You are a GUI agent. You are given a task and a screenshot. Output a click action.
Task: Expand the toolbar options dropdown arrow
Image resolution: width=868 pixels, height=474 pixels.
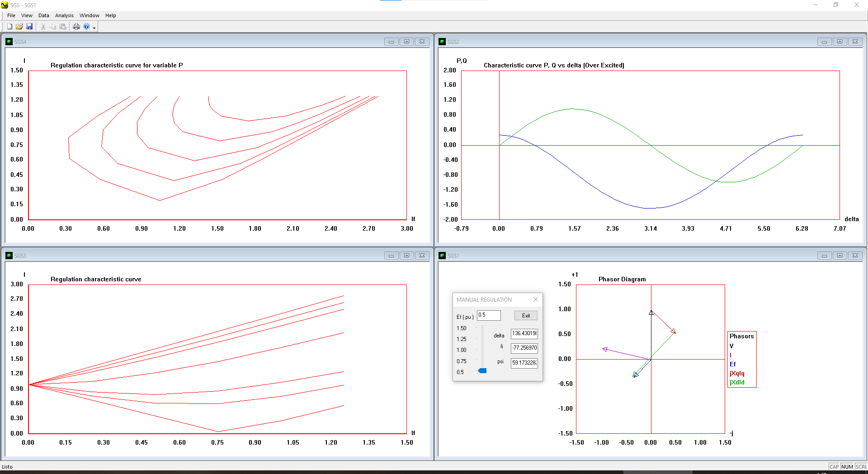[94, 28]
